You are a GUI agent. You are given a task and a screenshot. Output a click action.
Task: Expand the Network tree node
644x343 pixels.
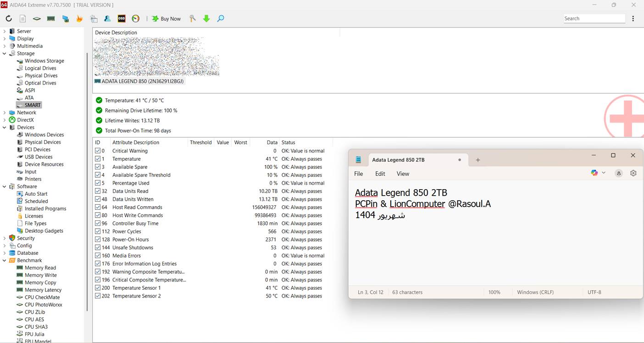(x=5, y=112)
